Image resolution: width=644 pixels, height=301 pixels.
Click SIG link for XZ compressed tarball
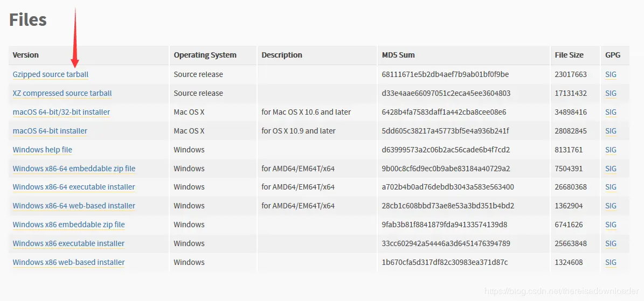pyautogui.click(x=611, y=93)
